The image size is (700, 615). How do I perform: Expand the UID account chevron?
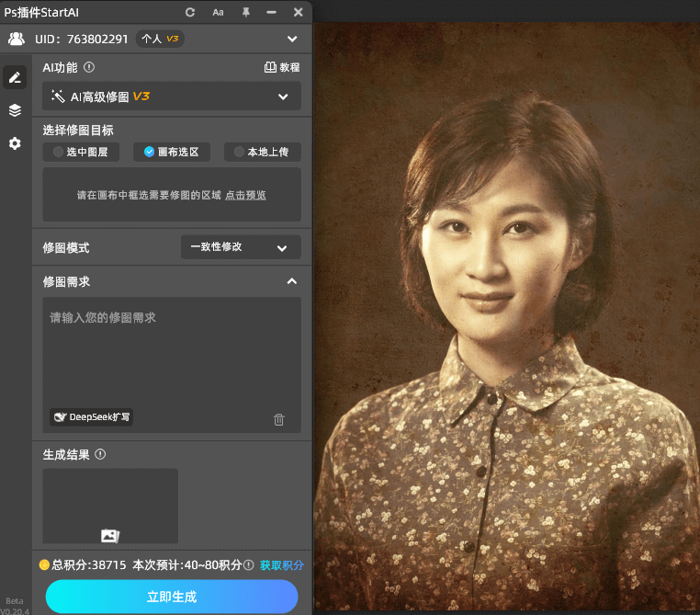click(x=292, y=39)
